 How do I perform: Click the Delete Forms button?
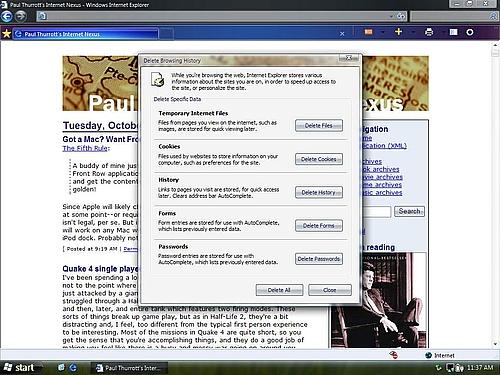[x=319, y=226]
